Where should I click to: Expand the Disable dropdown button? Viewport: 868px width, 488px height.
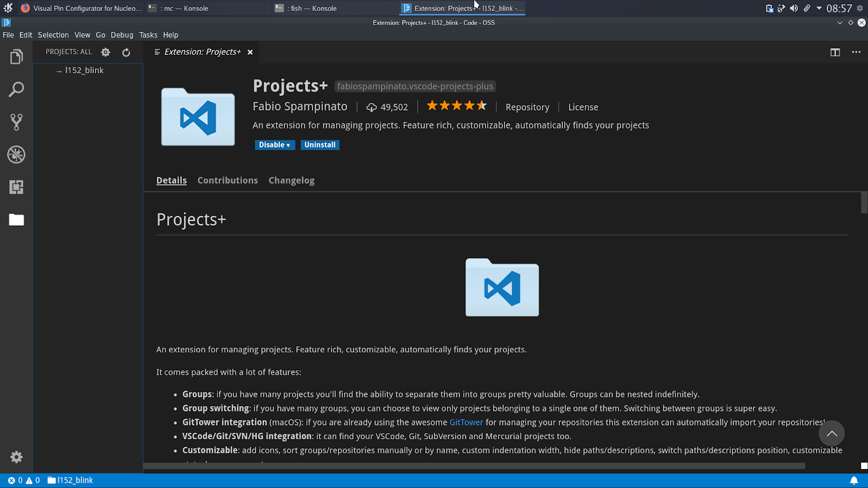click(x=275, y=145)
